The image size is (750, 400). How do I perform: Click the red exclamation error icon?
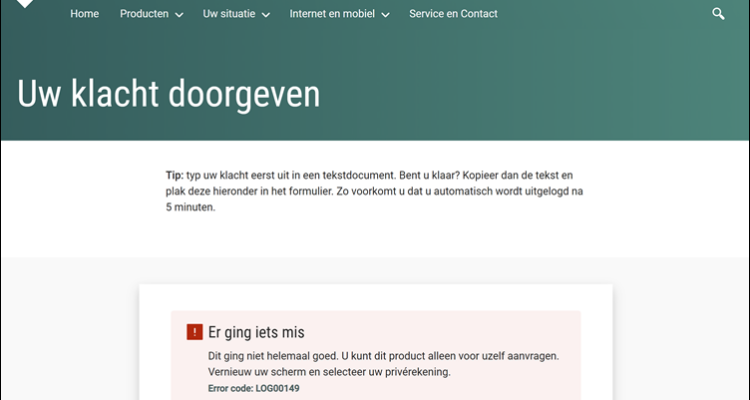[194, 332]
